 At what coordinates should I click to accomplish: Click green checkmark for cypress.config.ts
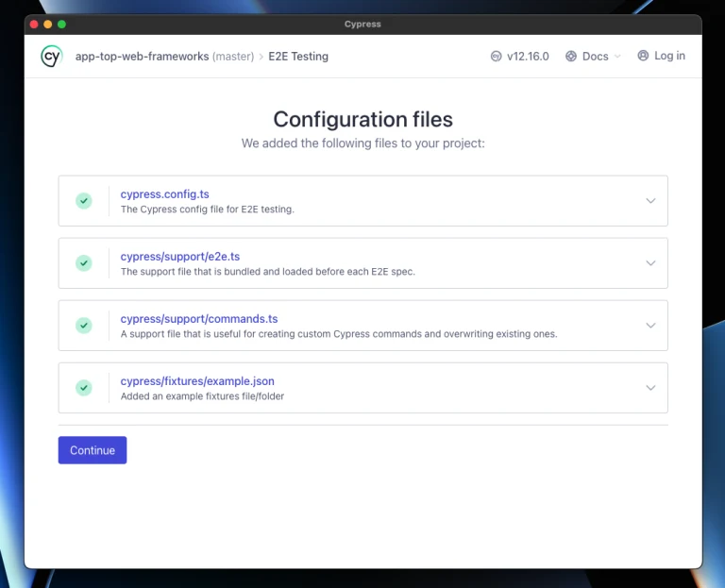pos(84,201)
